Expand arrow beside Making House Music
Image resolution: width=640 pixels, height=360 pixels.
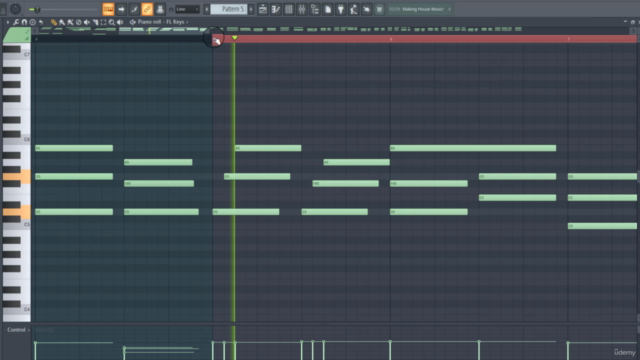(x=449, y=9)
